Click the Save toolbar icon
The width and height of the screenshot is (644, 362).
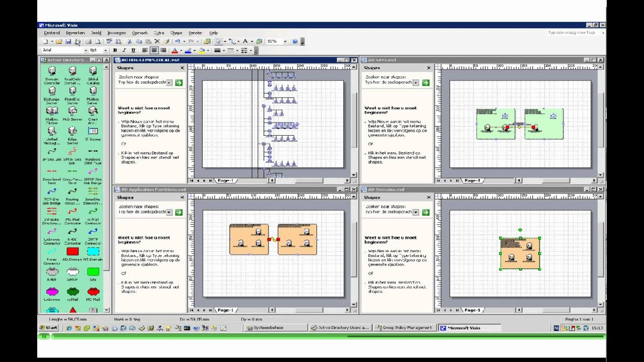pyautogui.click(x=68, y=41)
